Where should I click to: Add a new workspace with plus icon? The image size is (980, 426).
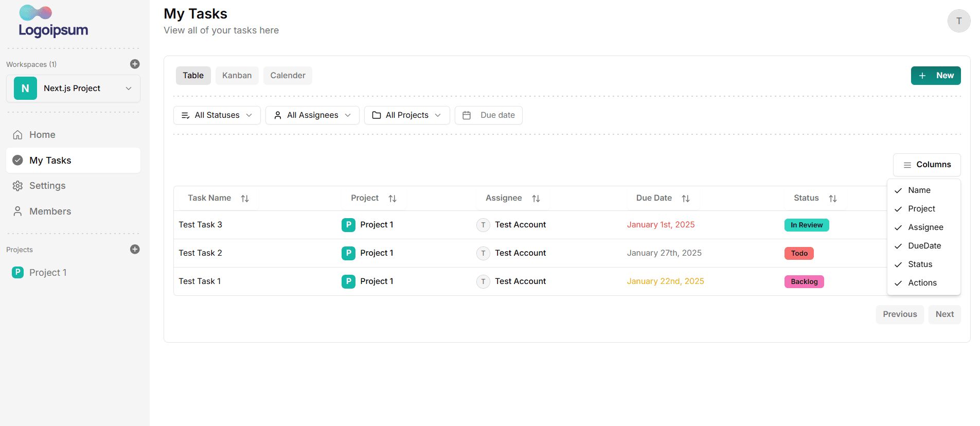[x=135, y=64]
